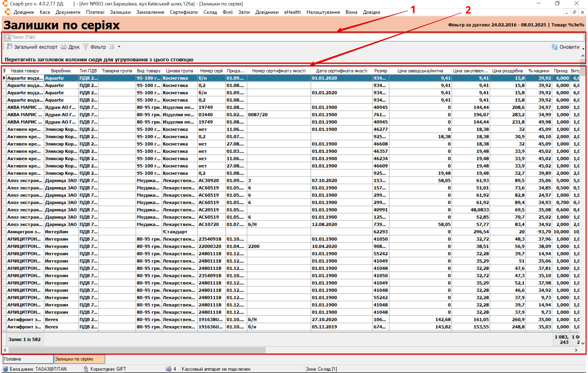Click the cash register status bar icon
The width and height of the screenshot is (588, 373).
[x=169, y=369]
